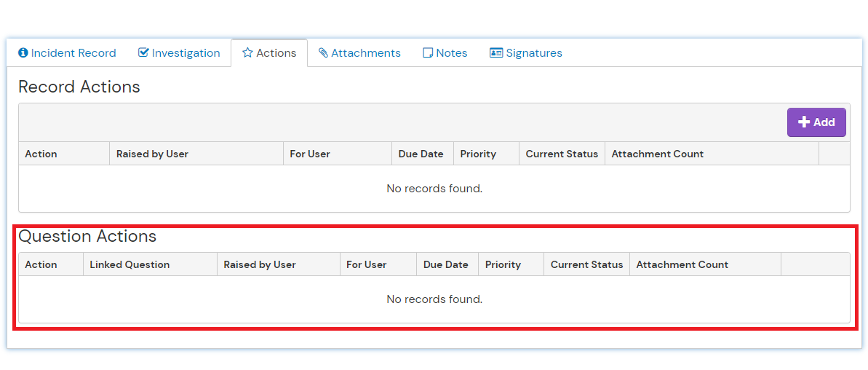
Task: Click the info icon on Incident Record tab
Action: (x=23, y=53)
